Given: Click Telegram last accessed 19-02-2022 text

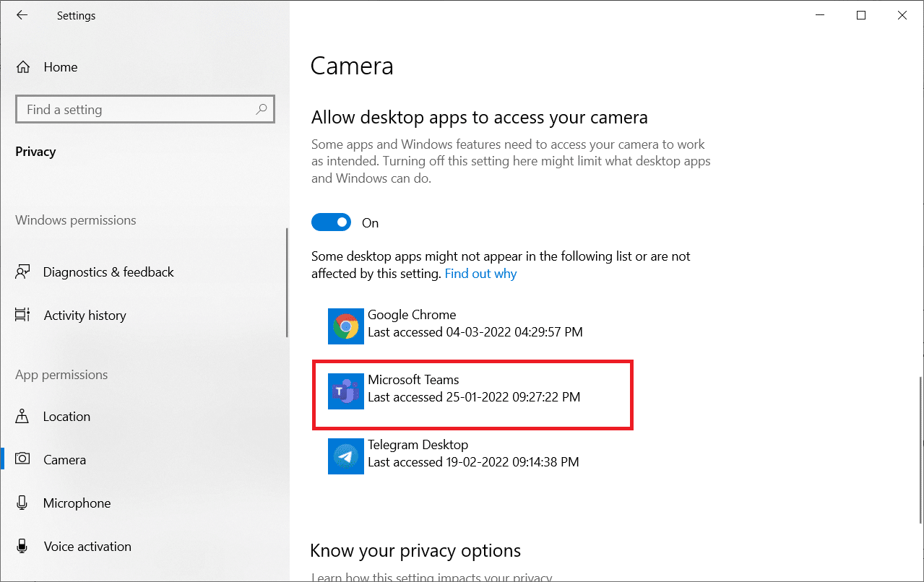Looking at the screenshot, I should 473,462.
